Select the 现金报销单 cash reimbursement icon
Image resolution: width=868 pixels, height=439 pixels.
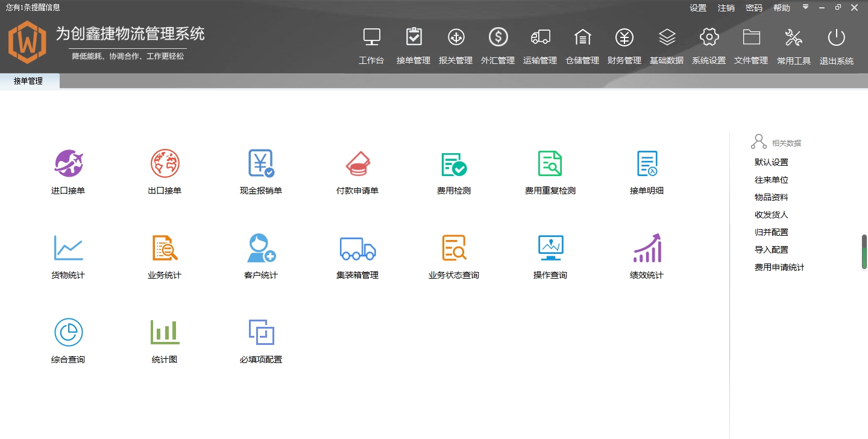point(260,171)
